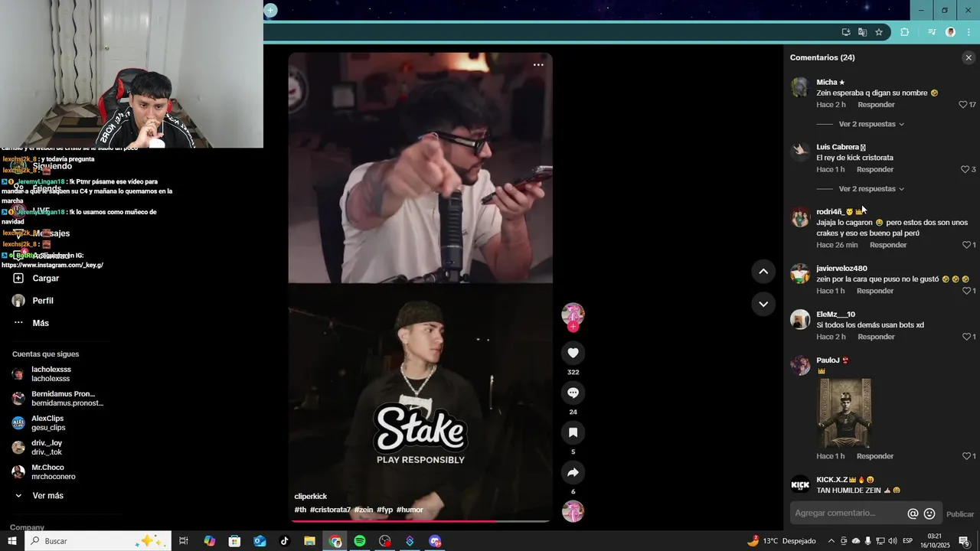Open the video comments via the speech bubble icon
980x551 pixels.
pyautogui.click(x=573, y=393)
